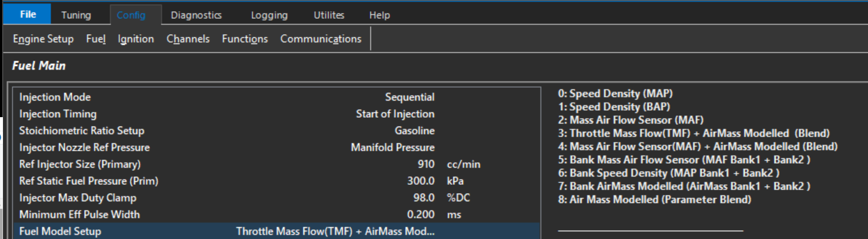Open the File menu
The image size is (868, 239).
pyautogui.click(x=28, y=15)
